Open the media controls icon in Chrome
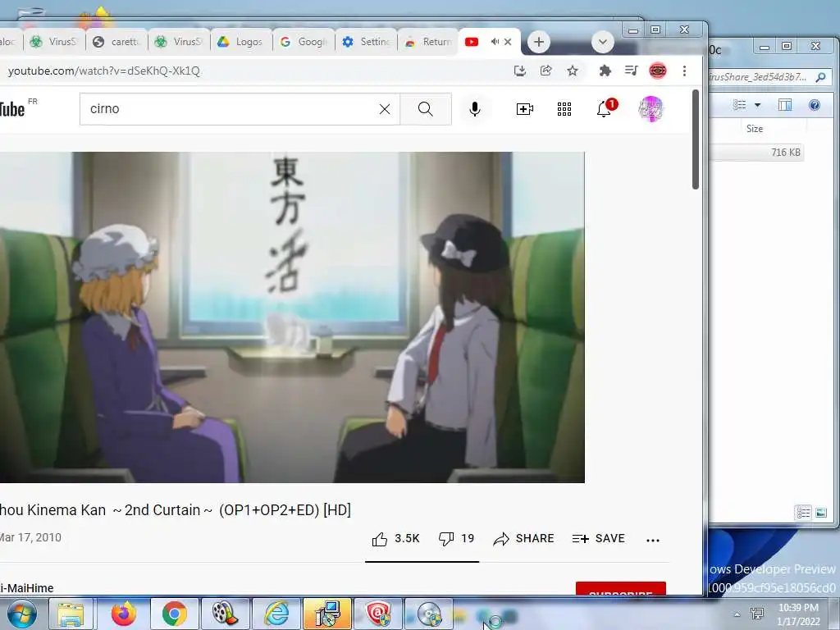Screen dimensions: 840x630 [x=631, y=71]
